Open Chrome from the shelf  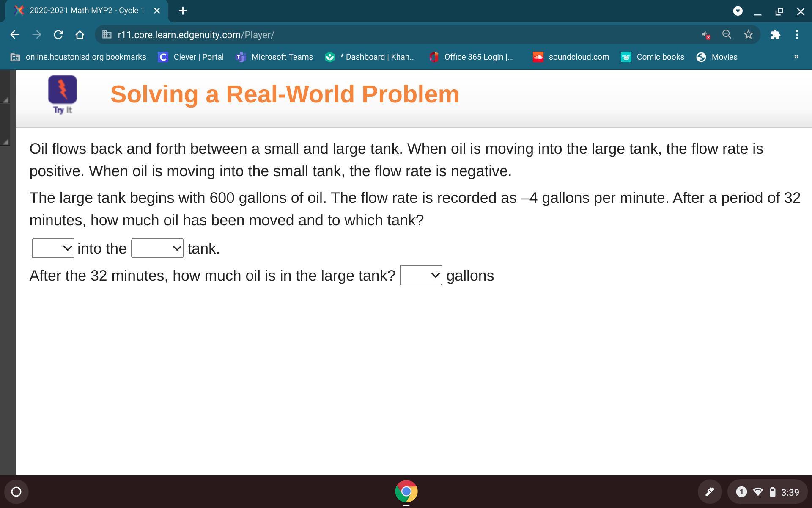click(406, 491)
